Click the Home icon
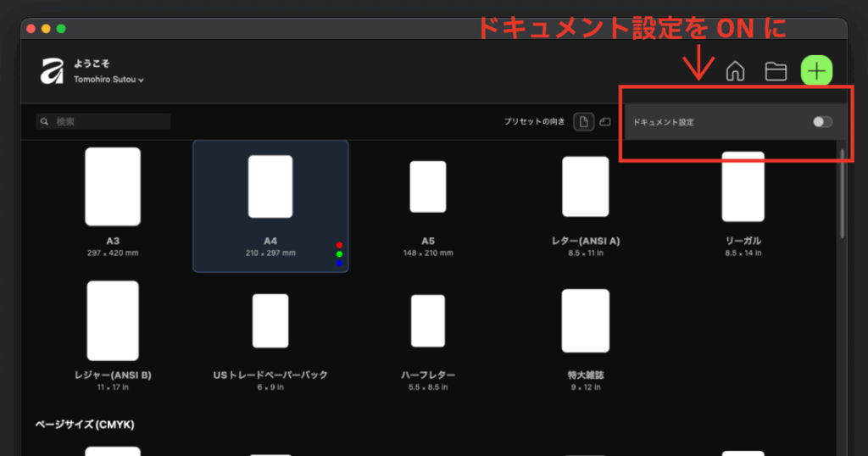868x456 pixels. 736,71
